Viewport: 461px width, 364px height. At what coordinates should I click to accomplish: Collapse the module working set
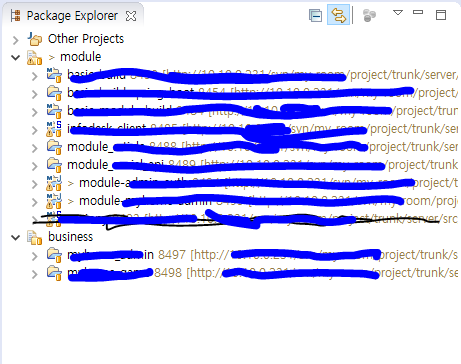click(15, 57)
